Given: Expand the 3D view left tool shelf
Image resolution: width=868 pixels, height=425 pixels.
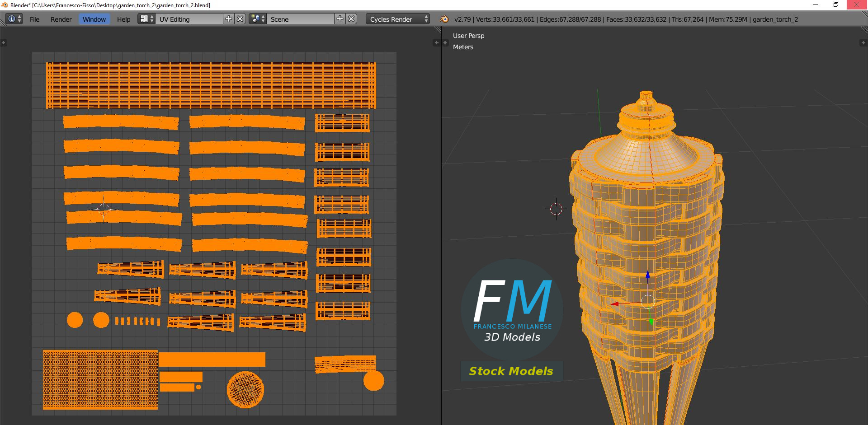Looking at the screenshot, I should click(445, 43).
